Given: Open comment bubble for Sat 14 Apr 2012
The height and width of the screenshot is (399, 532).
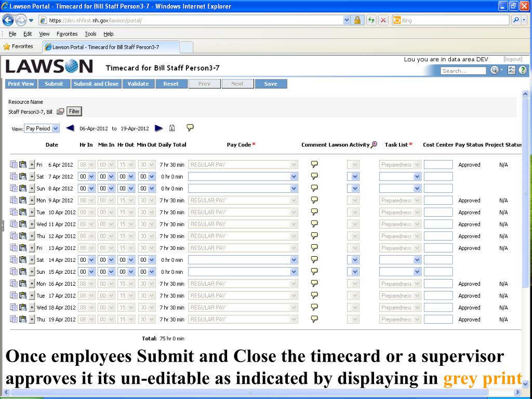Looking at the screenshot, I should pyautogui.click(x=314, y=260).
